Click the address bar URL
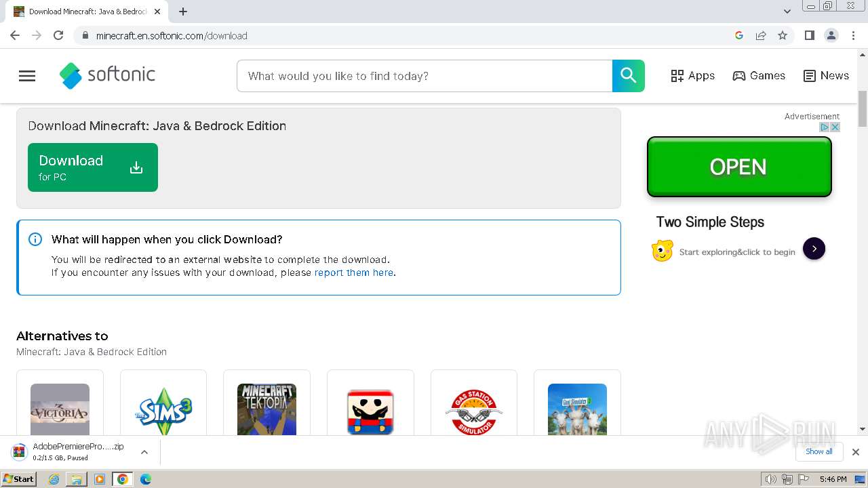This screenshot has height=488, width=868. pyautogui.click(x=172, y=36)
